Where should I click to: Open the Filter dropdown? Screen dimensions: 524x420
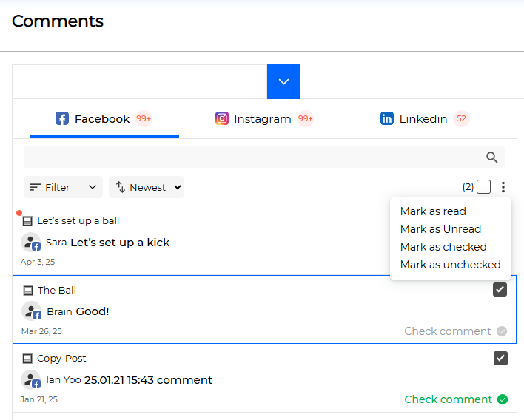(63, 187)
